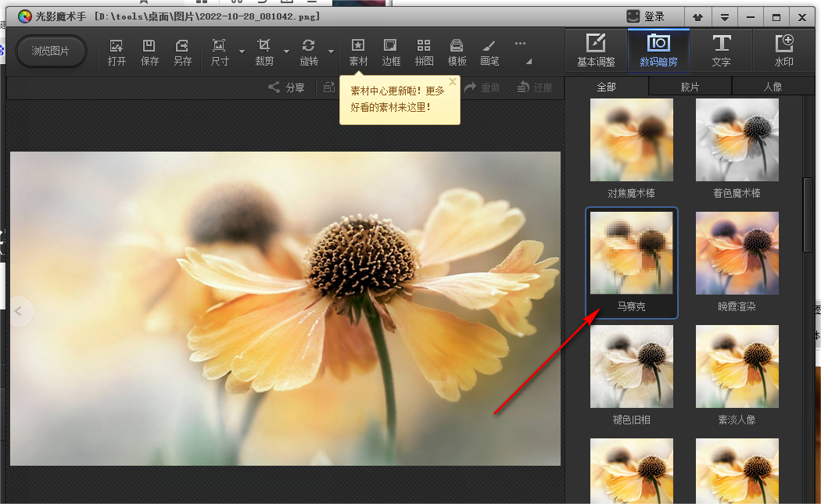Click the 打开 (Open) toolbar icon
Viewport: 821px width, 504px height.
pyautogui.click(x=117, y=52)
